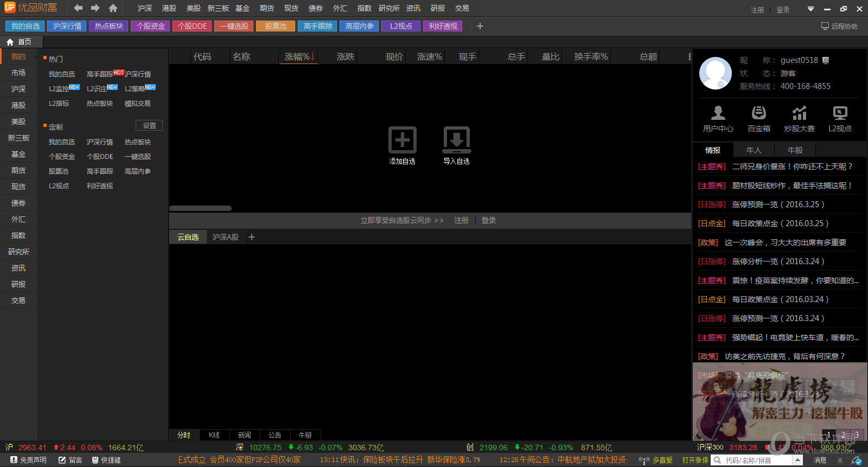The height and width of the screenshot is (467, 868).
Task: Click the 多喜爱 signal icon in status bar
Action: (x=644, y=460)
